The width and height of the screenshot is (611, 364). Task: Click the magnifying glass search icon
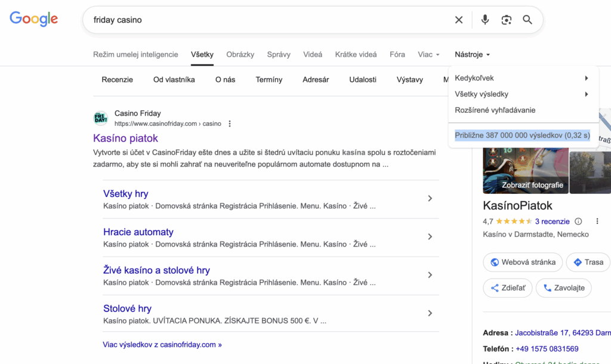tap(527, 20)
